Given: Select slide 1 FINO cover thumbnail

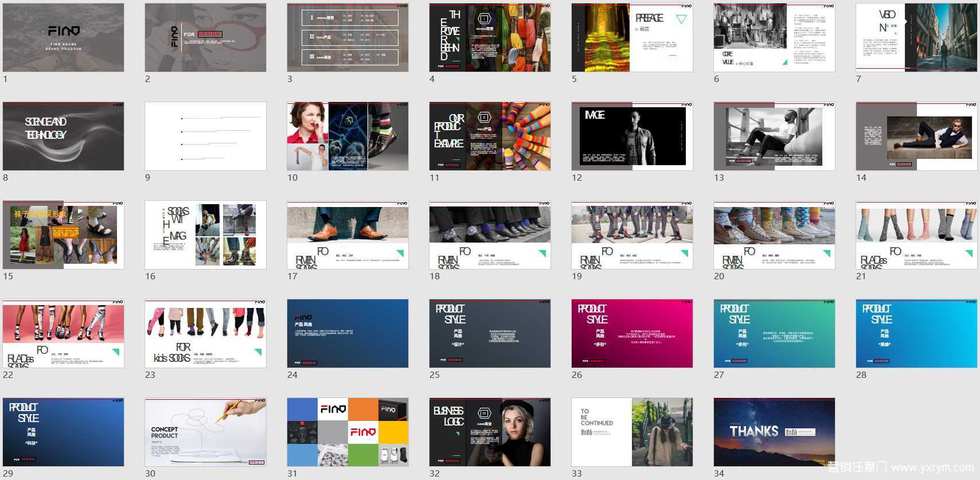Looking at the screenshot, I should point(63,37).
